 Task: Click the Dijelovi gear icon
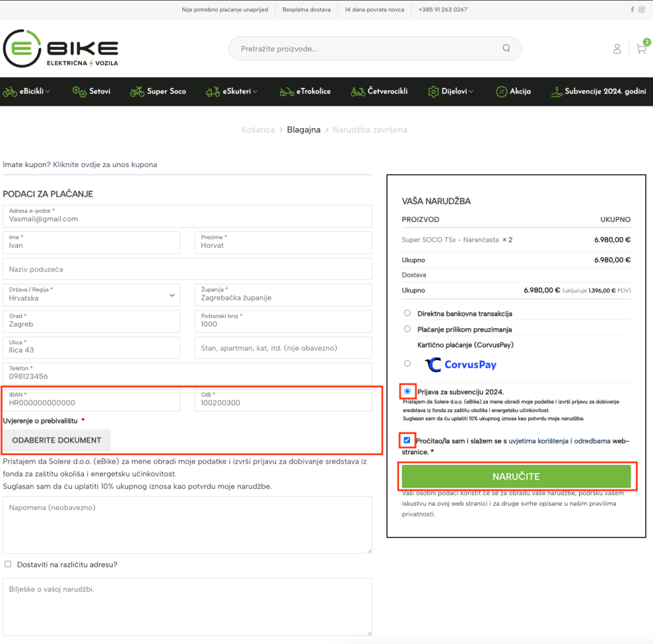coord(434,92)
